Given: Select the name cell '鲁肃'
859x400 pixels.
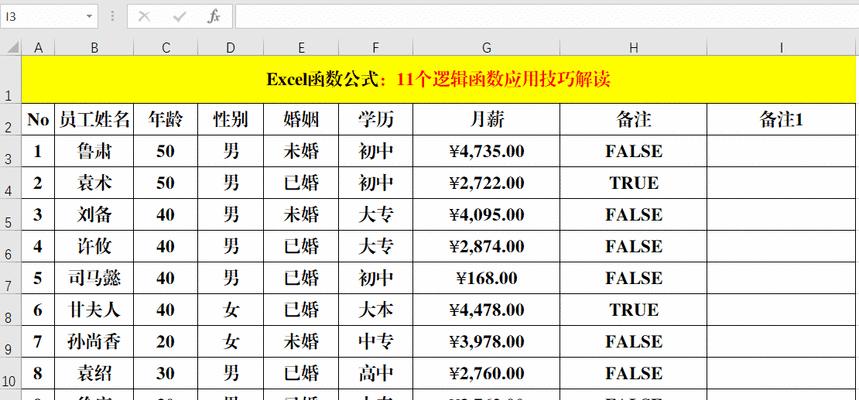Looking at the screenshot, I should tap(94, 151).
